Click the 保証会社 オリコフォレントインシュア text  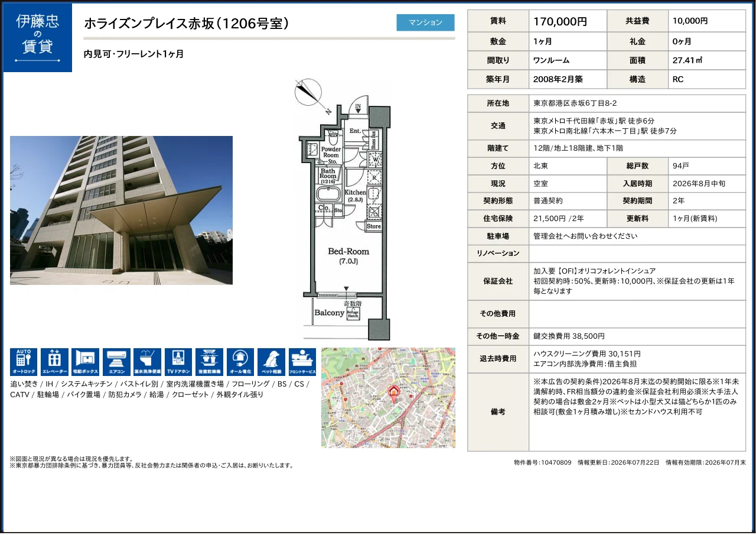594,271
